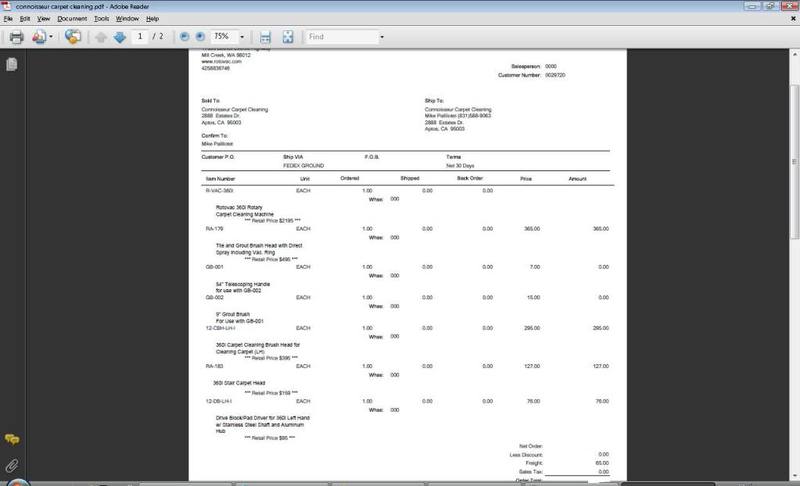Zoom out with the minus button
The width and height of the screenshot is (800, 486).
(x=185, y=36)
